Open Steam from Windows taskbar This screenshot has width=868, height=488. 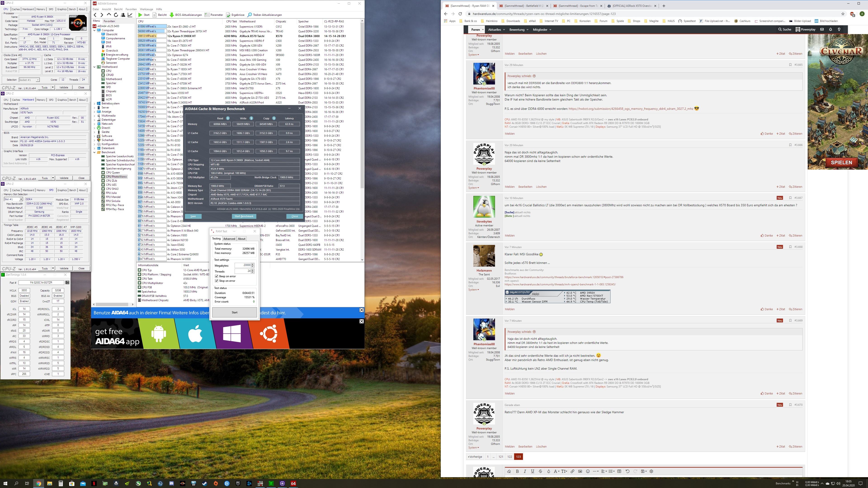pos(205,483)
